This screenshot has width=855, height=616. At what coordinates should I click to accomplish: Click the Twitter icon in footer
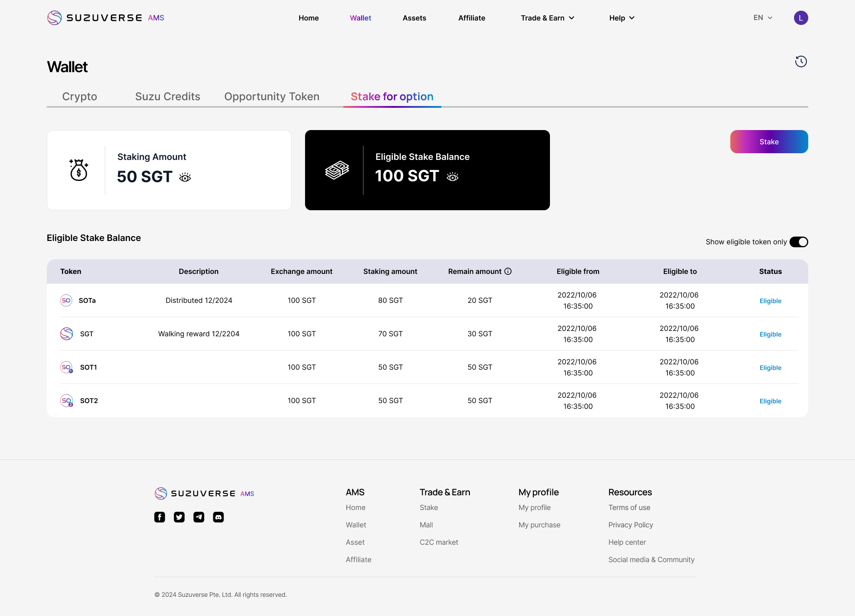(x=179, y=517)
